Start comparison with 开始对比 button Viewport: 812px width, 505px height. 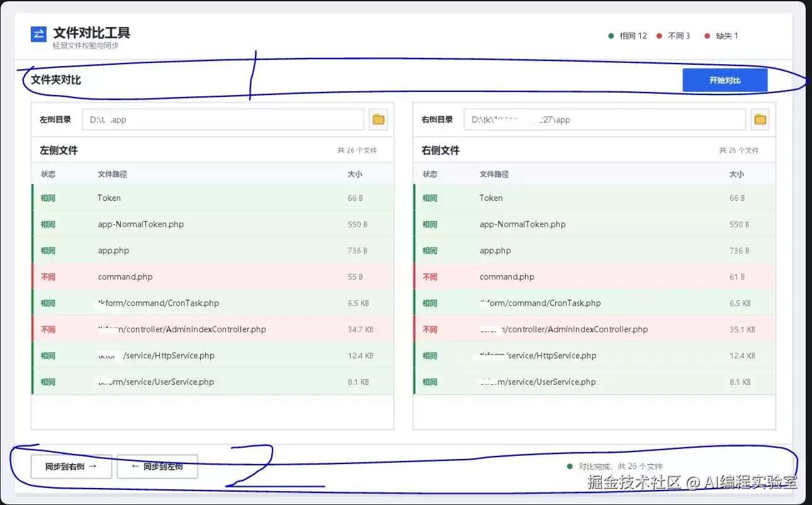(725, 81)
